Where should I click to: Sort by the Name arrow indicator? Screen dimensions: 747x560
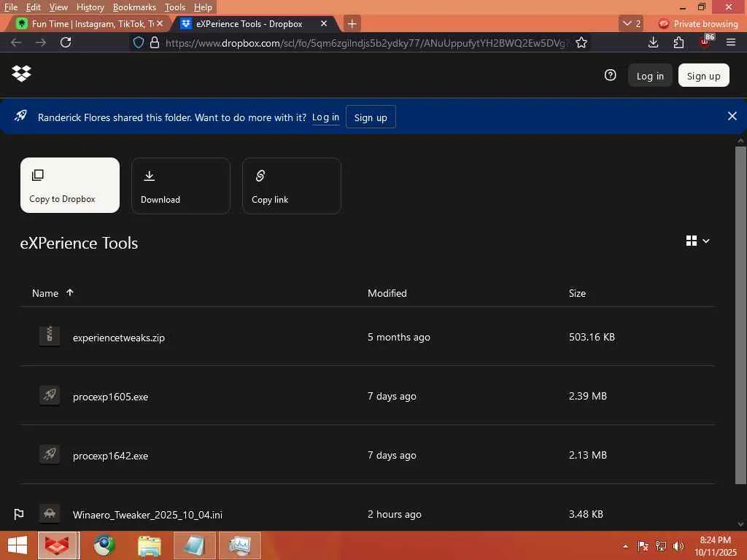click(69, 292)
